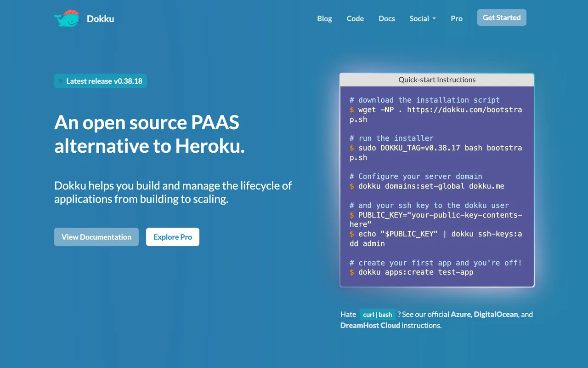The width and height of the screenshot is (588, 368).
Task: Click the Quick-start Instructions title bar
Action: coord(437,80)
